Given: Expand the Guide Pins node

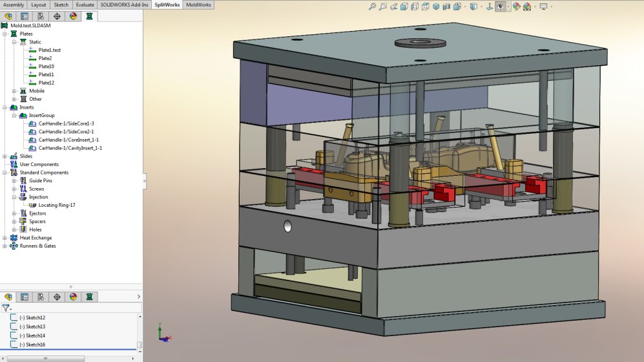Looking at the screenshot, I should 15,181.
